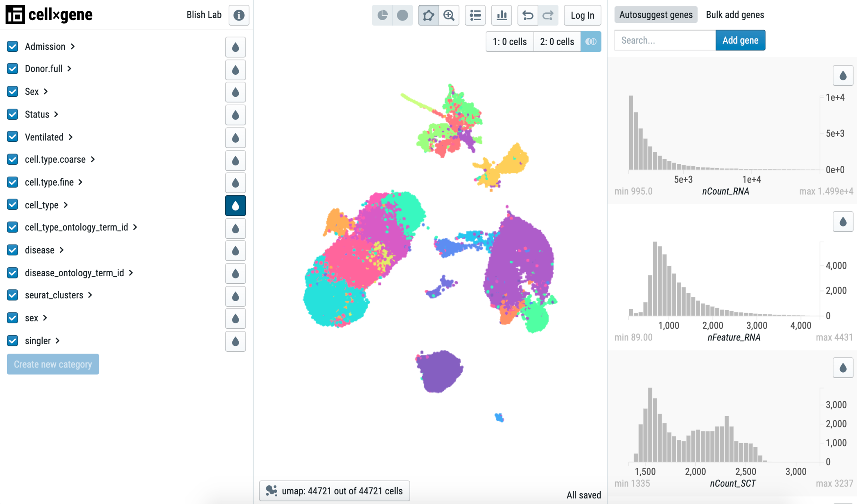Click the bar chart scatterplot icon
This screenshot has height=504, width=857.
point(501,15)
